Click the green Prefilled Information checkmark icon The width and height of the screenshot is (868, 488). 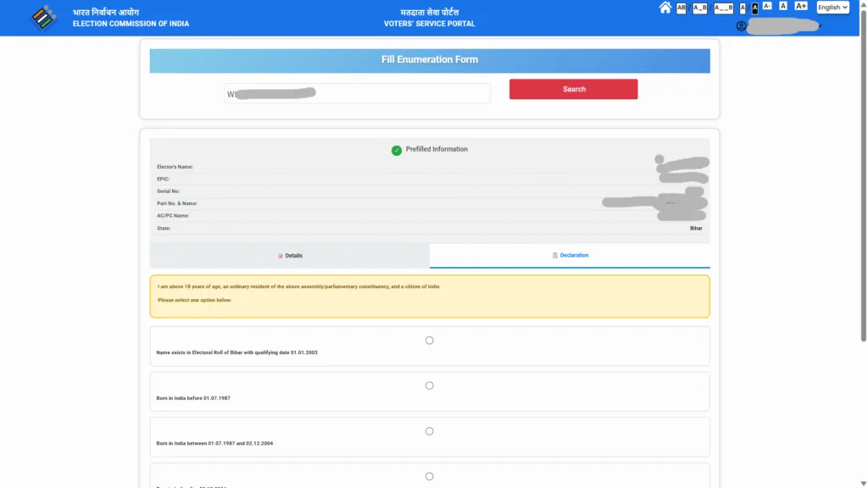coord(397,150)
